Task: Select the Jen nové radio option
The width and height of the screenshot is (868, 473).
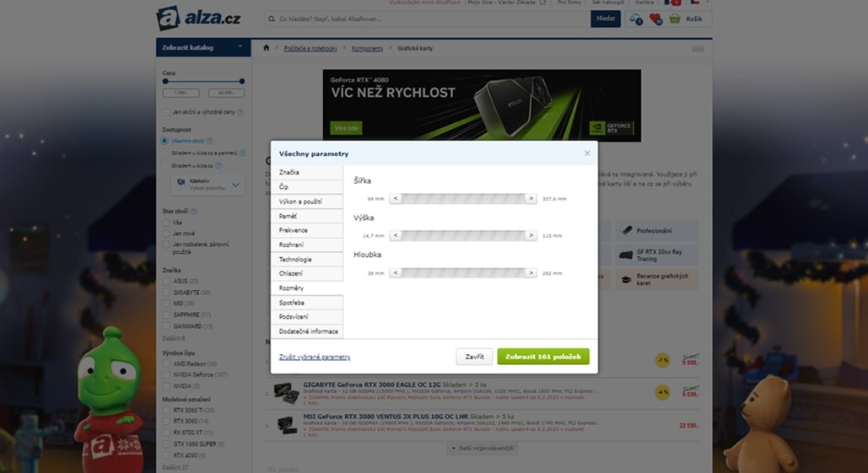Action: pyautogui.click(x=166, y=234)
